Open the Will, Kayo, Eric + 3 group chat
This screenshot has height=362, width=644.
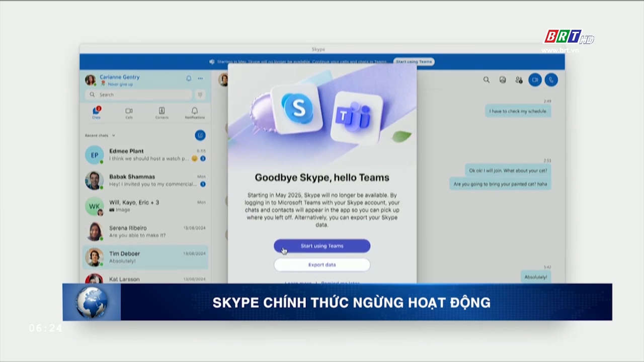tap(145, 206)
